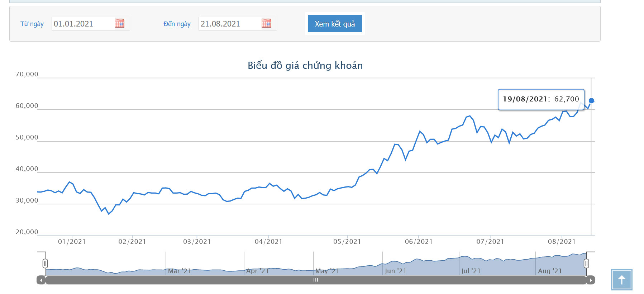
Task: Click the chart title Biểu đồ giá chứng khoán
Action: point(305,65)
